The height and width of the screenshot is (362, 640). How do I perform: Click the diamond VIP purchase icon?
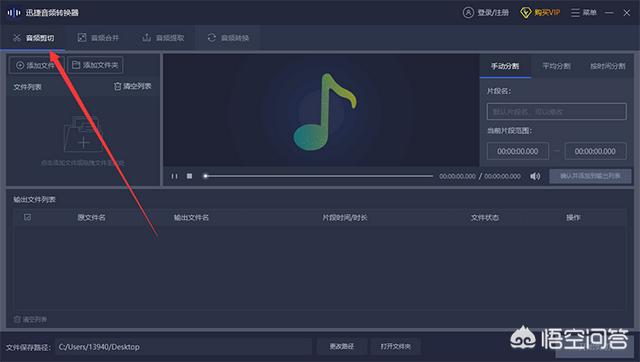(x=525, y=13)
